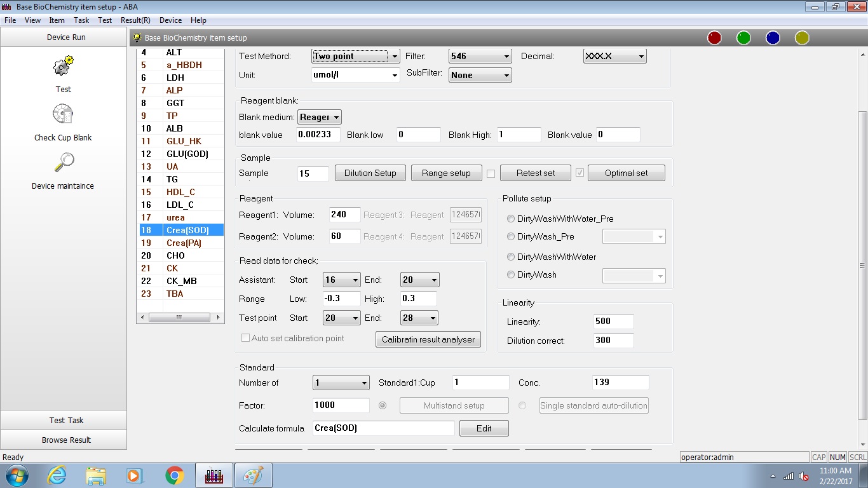
Task: Click the green status indicator circle
Action: click(743, 38)
